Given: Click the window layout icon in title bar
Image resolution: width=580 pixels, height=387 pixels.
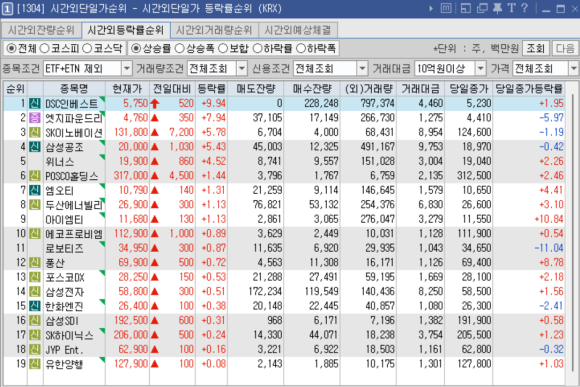Looking at the screenshot, I should [x=466, y=8].
